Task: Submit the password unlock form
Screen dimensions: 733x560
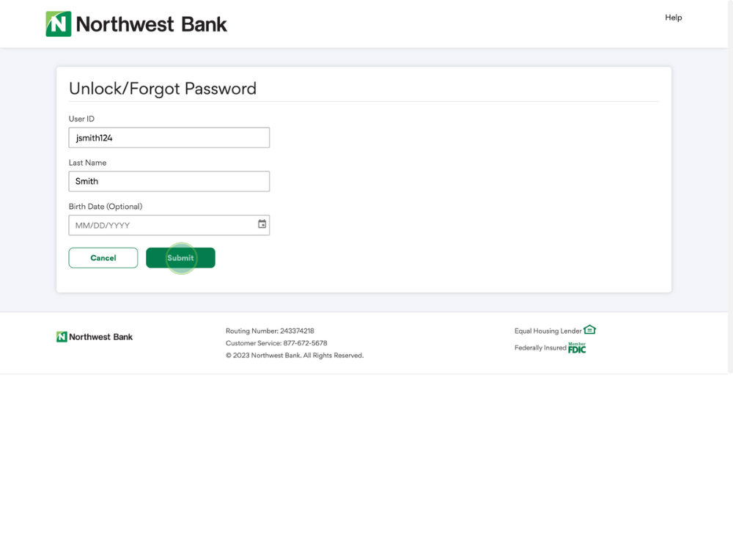Action: (x=180, y=258)
